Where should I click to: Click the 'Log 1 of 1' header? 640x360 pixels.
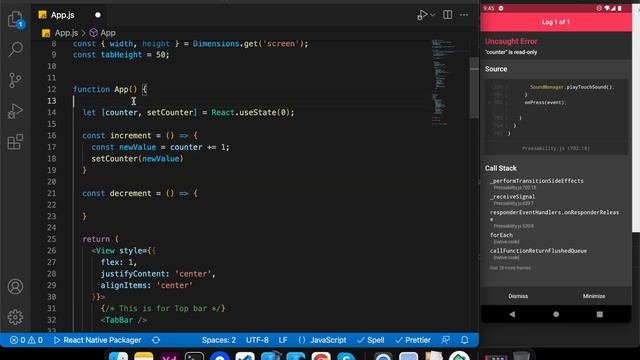coord(556,22)
